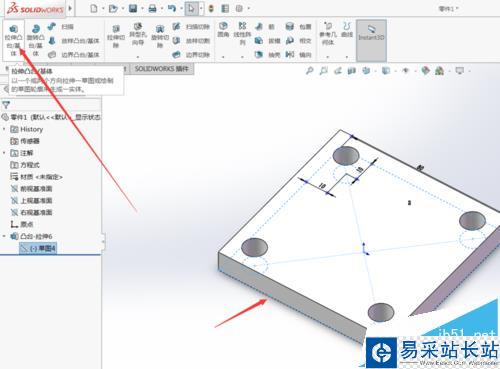Viewport: 500px width, 369px height.
Task: Click the feature tree filter icon
Action: (6, 105)
